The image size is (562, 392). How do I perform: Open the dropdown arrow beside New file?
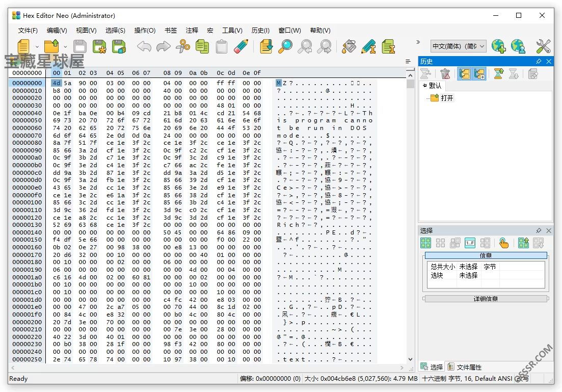point(37,46)
